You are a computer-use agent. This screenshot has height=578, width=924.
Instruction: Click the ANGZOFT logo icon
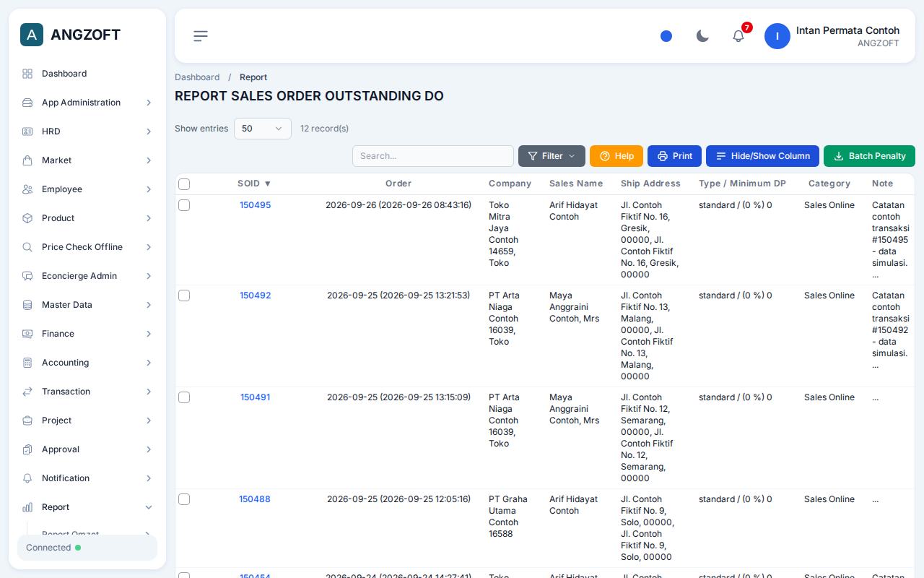pos(32,35)
